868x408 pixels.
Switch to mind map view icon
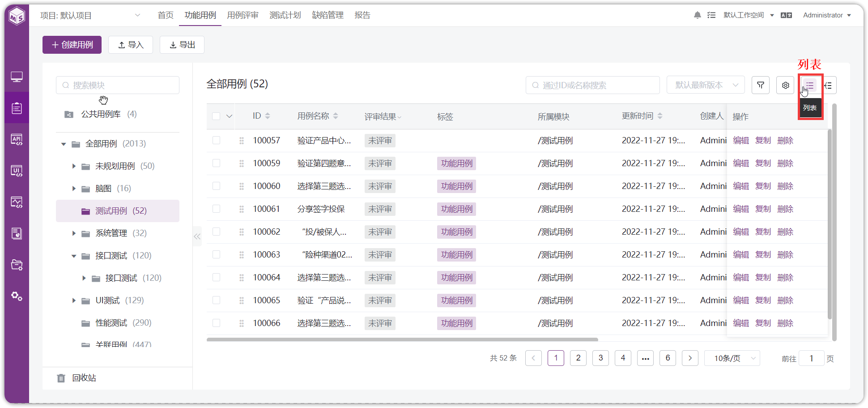point(829,85)
